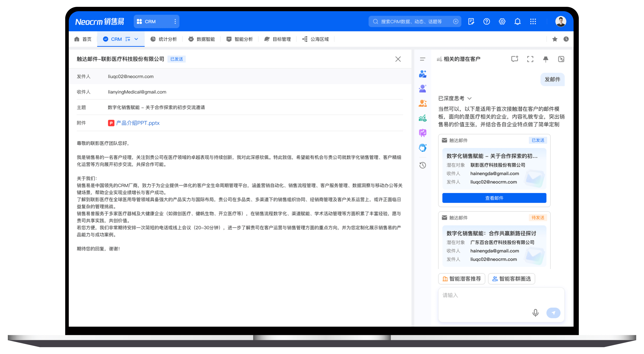Select the first blue people assistant icon
This screenshot has height=354, width=644.
(x=423, y=74)
